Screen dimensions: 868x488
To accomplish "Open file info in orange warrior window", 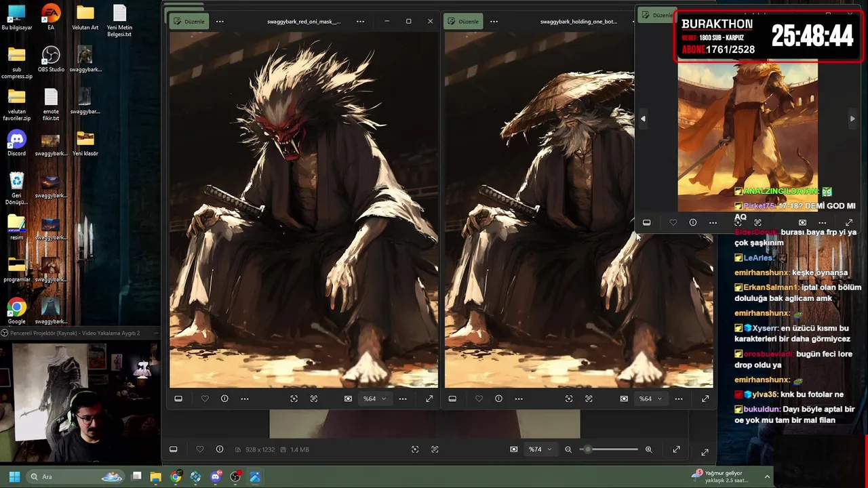I will click(x=692, y=222).
